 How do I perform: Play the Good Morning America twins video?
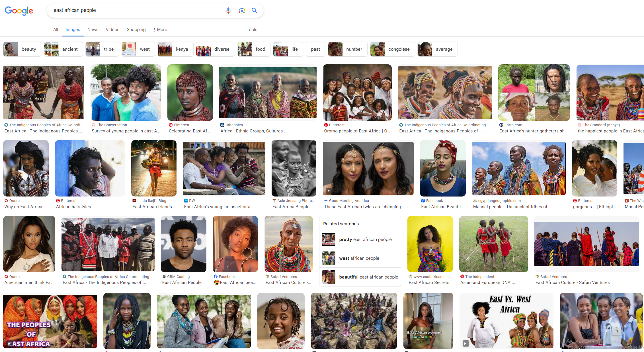328,191
